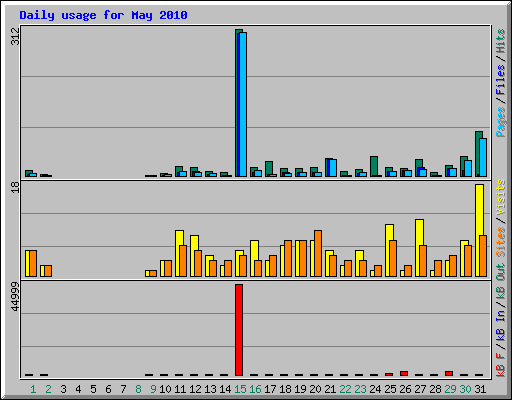Click the Hits legend label
This screenshot has width=512, height=400.
pyautogui.click(x=501, y=41)
